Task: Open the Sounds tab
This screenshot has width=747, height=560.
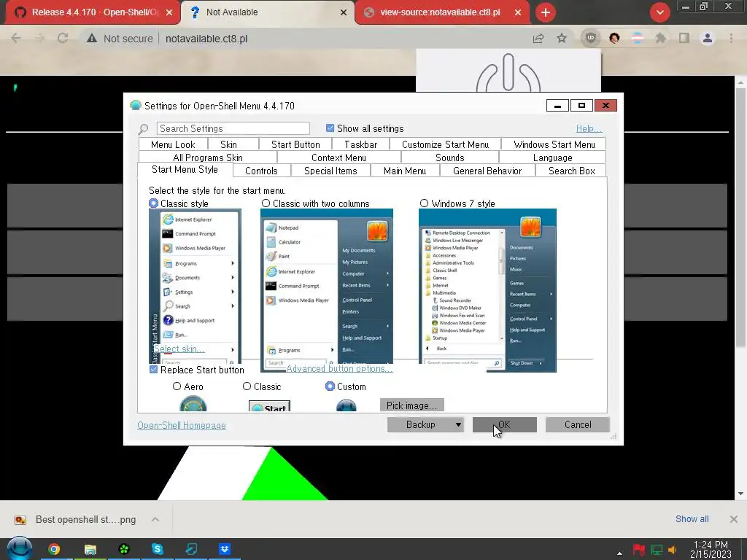Action: 449,157
